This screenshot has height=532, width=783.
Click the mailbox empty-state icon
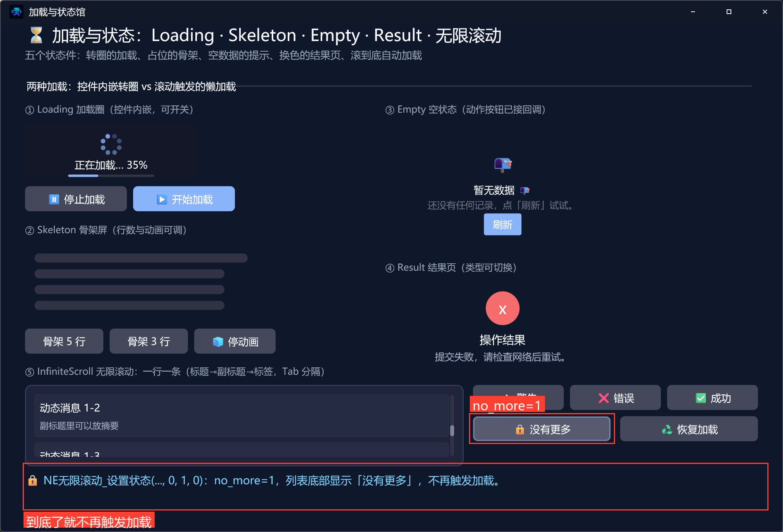tap(503, 165)
